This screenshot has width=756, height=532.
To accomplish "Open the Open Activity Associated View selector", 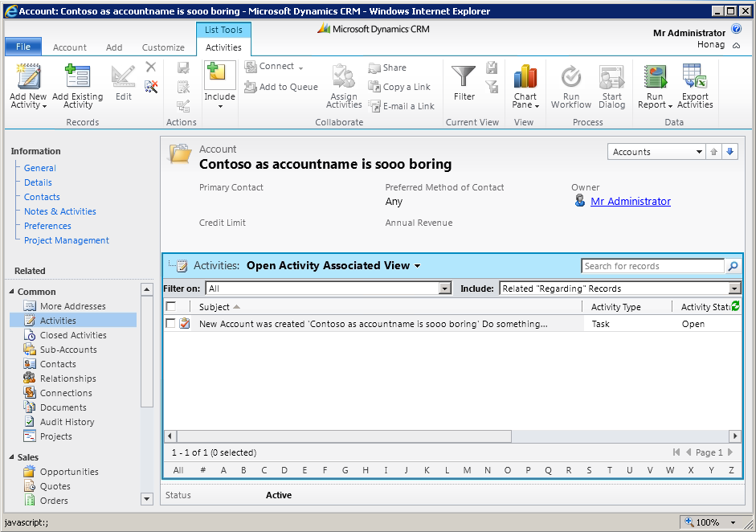I will point(333,266).
